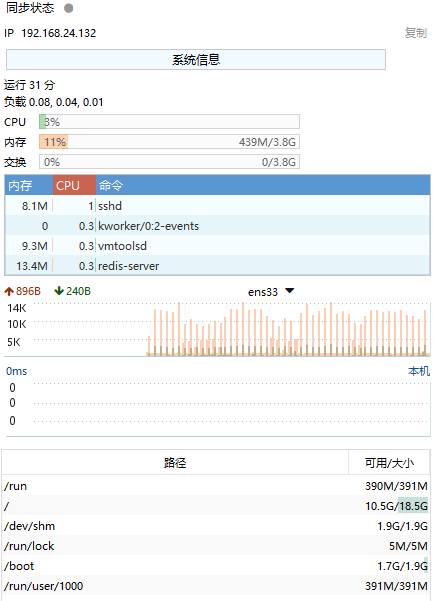The image size is (433, 601).
Task: Click the 本机 latency target link
Action: click(419, 371)
